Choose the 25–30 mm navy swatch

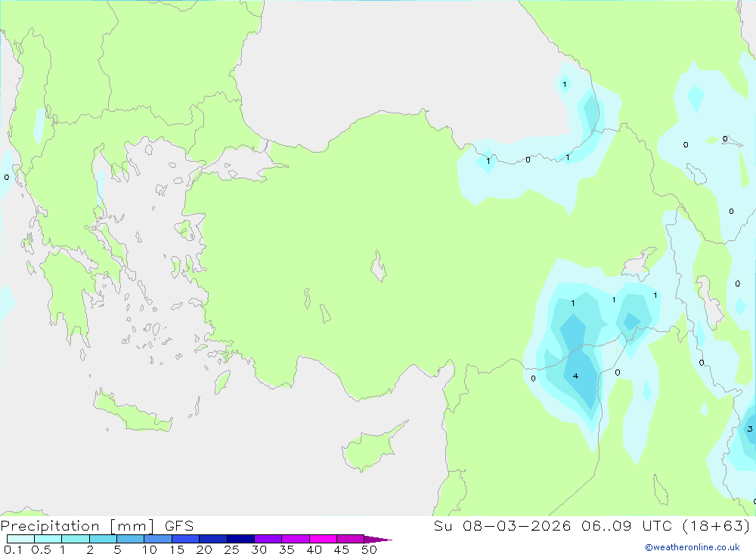[x=240, y=539]
